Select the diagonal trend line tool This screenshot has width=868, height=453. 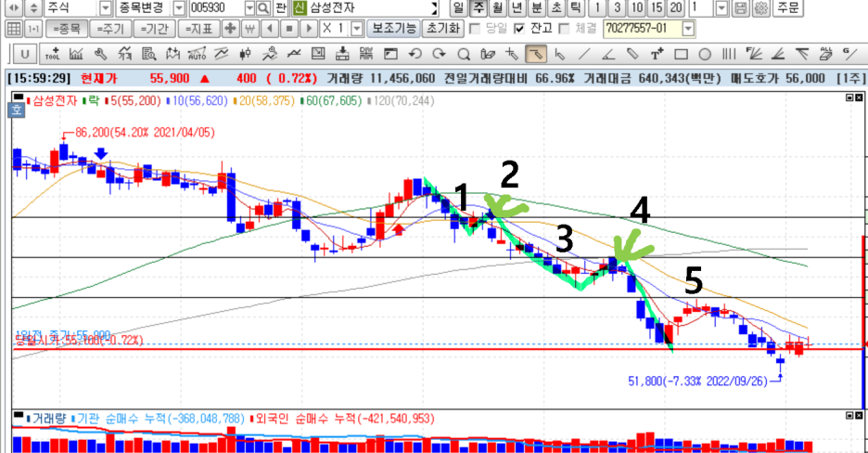584,54
